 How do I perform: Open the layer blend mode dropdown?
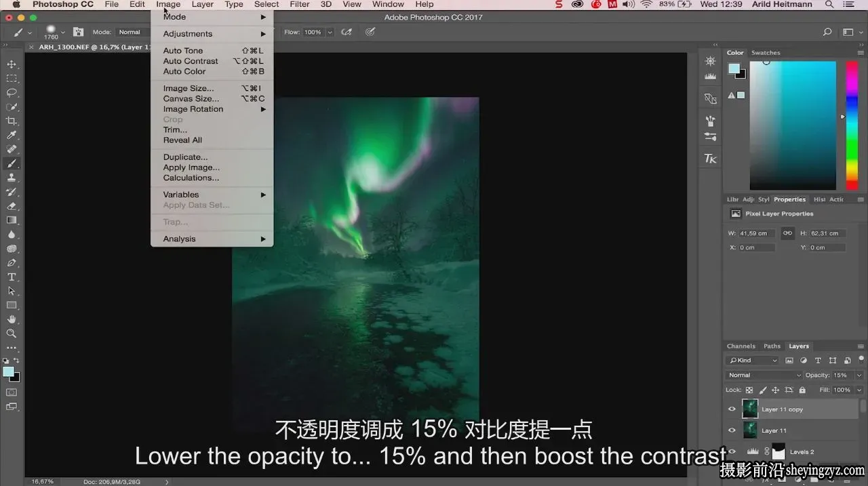(x=764, y=375)
